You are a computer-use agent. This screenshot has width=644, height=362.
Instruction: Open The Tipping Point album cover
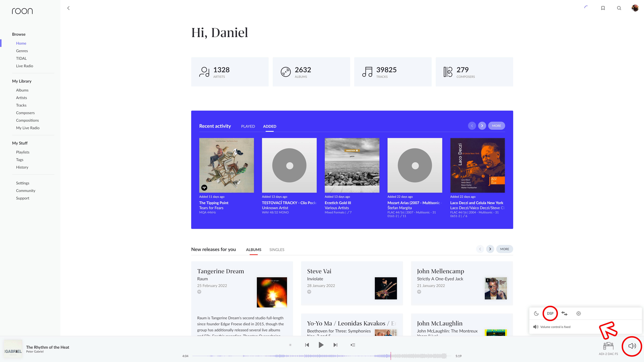[227, 165]
